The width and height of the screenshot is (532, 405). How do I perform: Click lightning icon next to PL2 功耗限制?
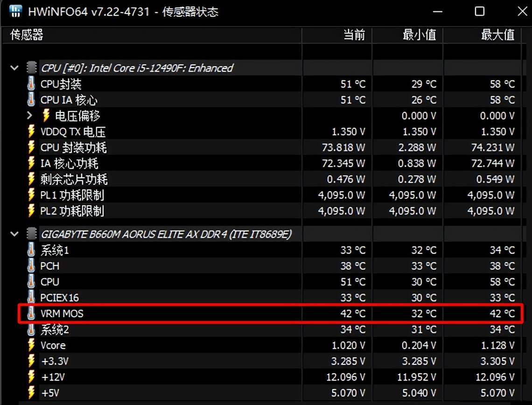point(31,210)
